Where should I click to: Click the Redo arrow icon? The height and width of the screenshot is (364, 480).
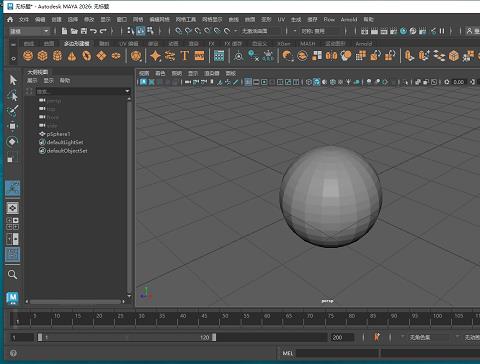click(x=103, y=31)
